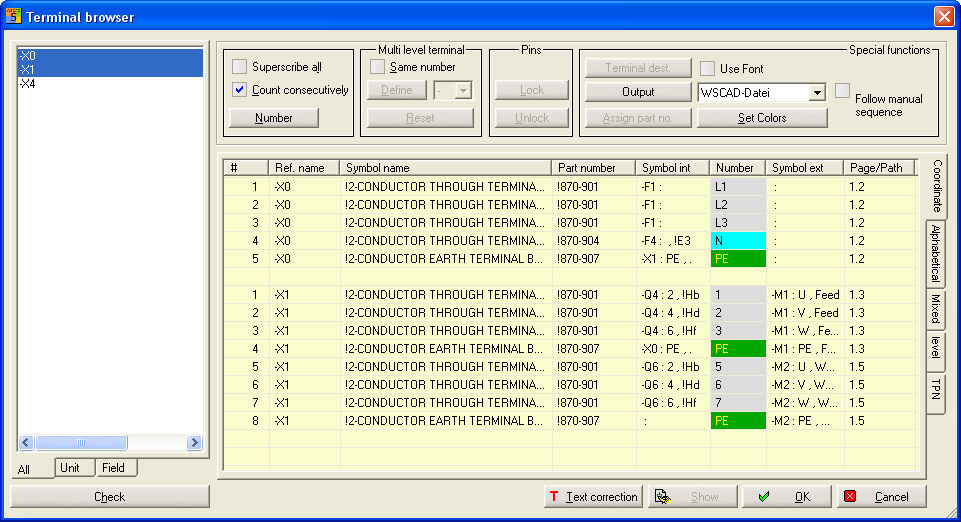
Task: Select -X1 in the terminal list
Action: pos(110,70)
